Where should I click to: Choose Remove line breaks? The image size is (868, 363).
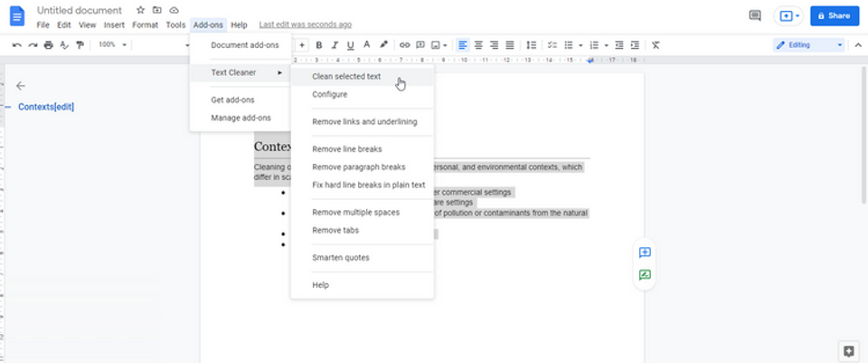[x=362, y=149]
